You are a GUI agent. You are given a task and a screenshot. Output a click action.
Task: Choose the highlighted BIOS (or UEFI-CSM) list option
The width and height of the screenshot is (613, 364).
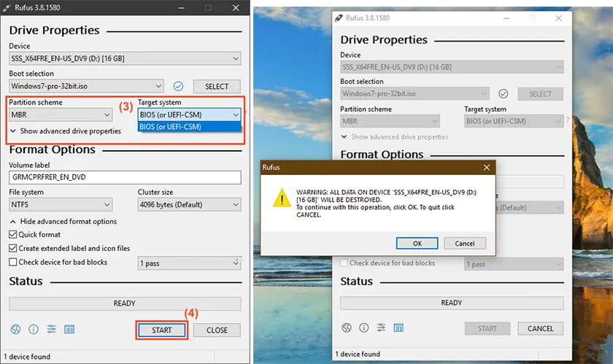(189, 127)
